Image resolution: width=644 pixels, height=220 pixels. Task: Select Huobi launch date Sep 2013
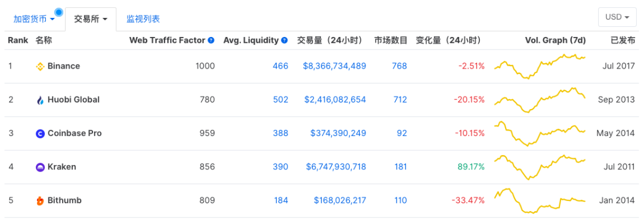(x=617, y=100)
